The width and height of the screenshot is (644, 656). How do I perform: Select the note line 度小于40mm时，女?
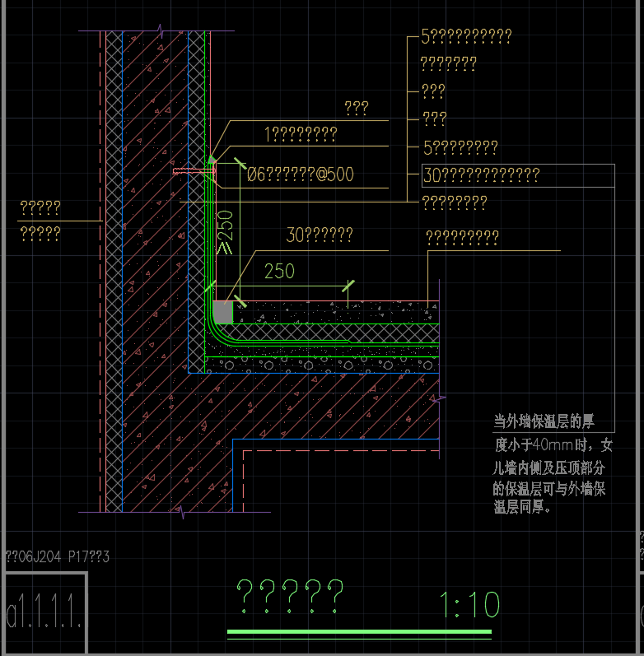click(553, 444)
